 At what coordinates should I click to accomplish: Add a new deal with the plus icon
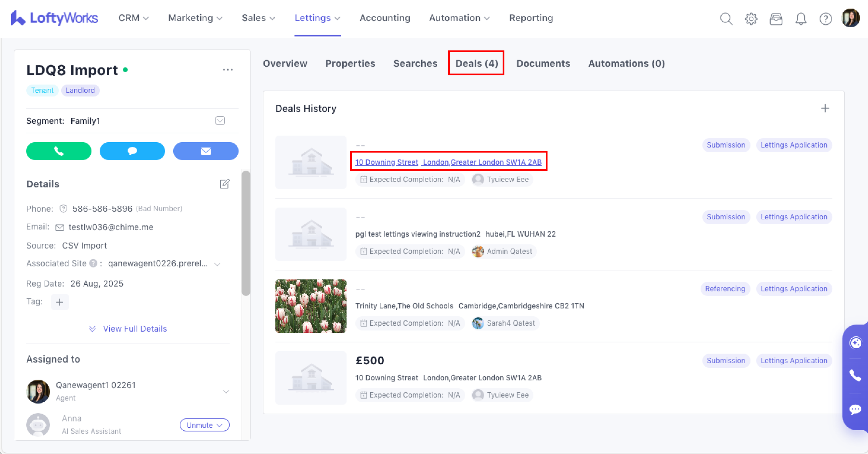pos(825,108)
